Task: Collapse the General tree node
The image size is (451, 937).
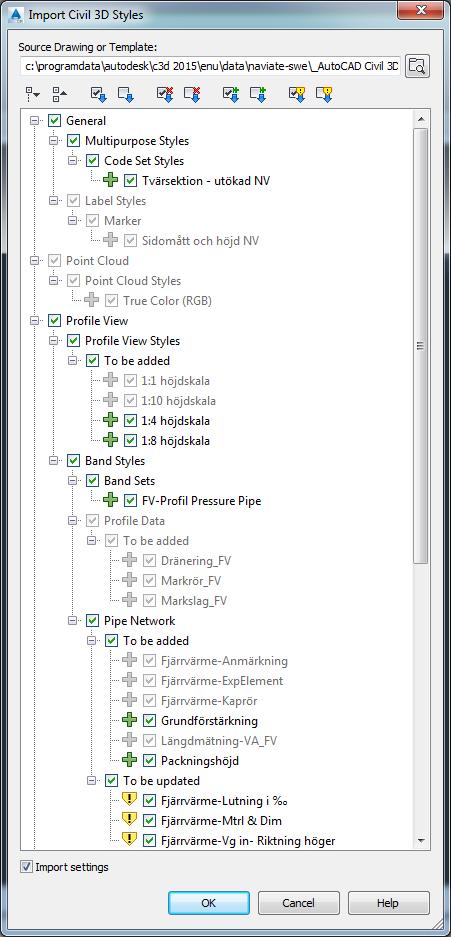Action: click(x=36, y=121)
